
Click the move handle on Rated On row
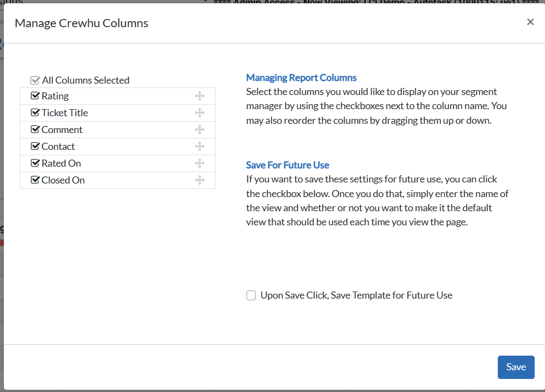point(200,163)
